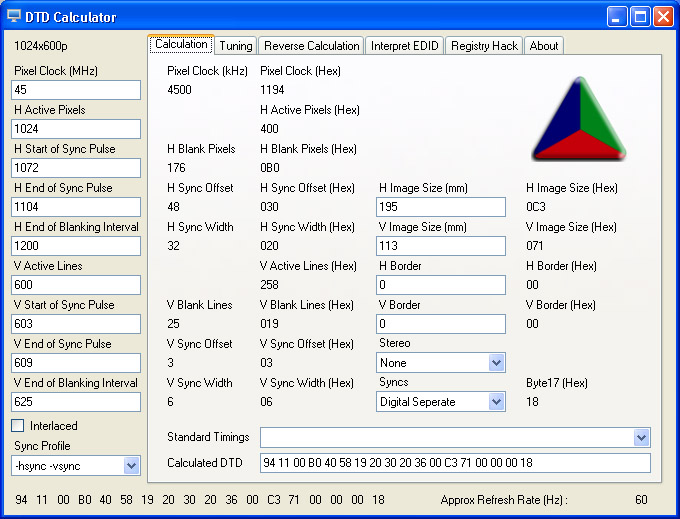Expand the Stereo dropdown

tap(496, 363)
